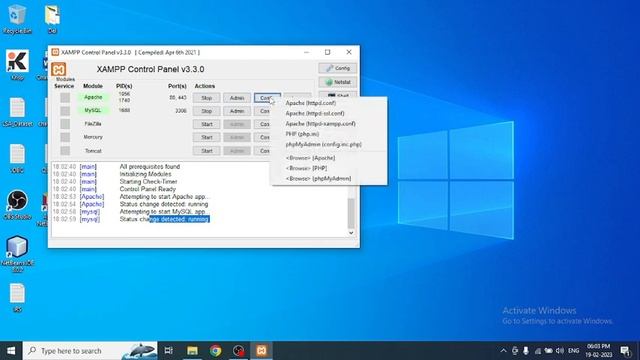This screenshot has width=640, height=360.
Task: Stop the Apache module
Action: (207, 98)
